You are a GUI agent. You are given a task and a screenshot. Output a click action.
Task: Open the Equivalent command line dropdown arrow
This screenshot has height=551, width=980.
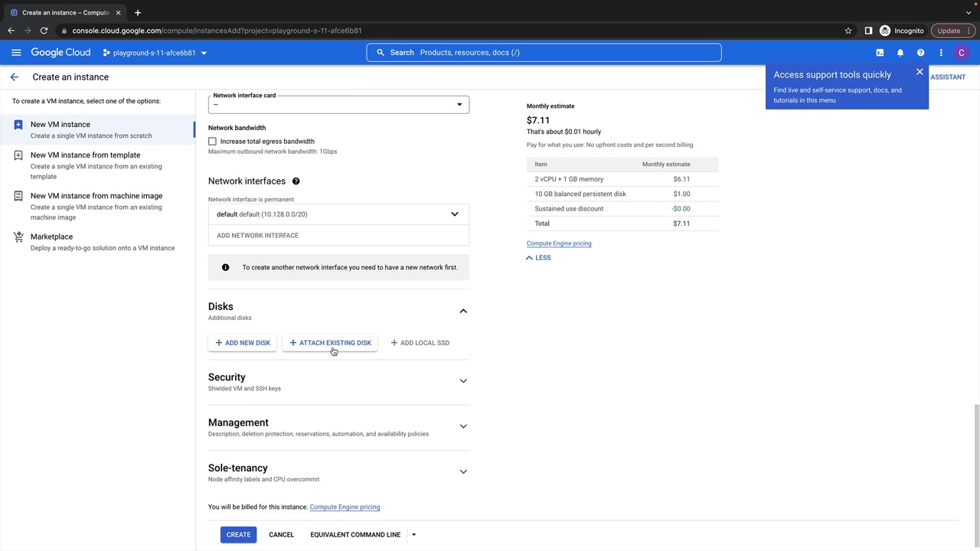click(x=413, y=535)
